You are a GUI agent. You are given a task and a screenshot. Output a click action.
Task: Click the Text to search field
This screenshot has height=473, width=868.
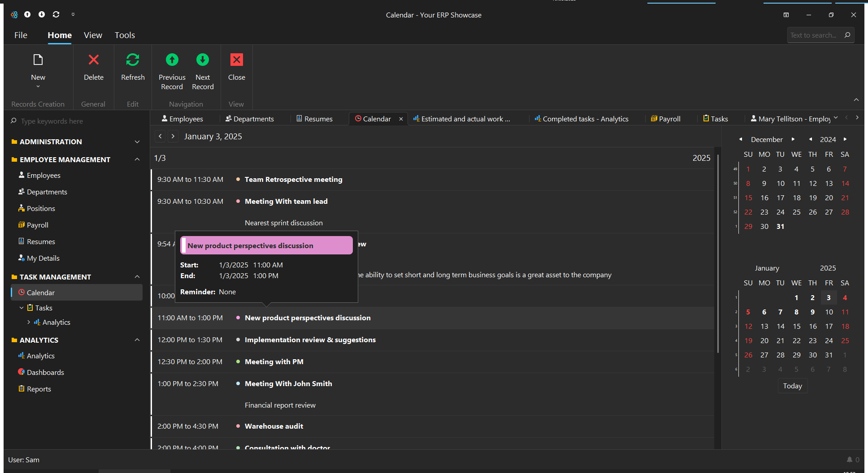(813, 35)
